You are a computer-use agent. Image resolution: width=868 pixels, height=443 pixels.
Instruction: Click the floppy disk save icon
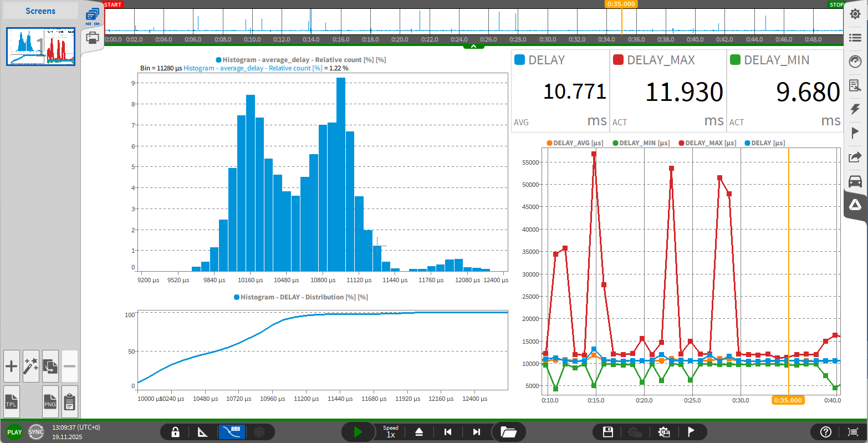tap(608, 432)
